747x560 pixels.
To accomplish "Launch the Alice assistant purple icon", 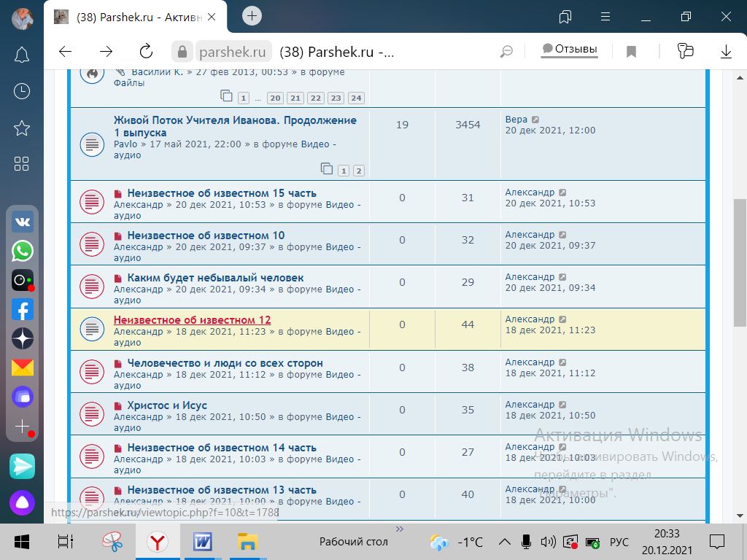I will (22, 502).
